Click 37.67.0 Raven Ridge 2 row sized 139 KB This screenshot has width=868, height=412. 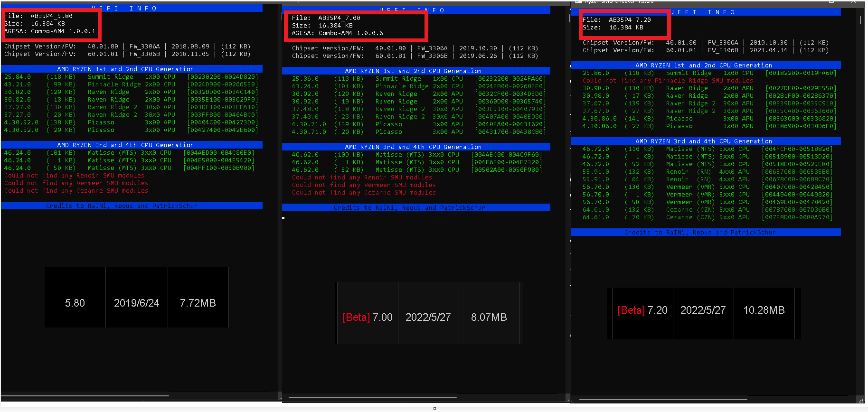point(709,103)
